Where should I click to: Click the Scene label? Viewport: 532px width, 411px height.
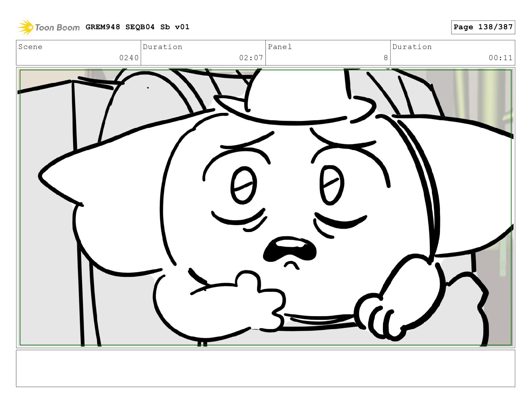click(x=31, y=47)
